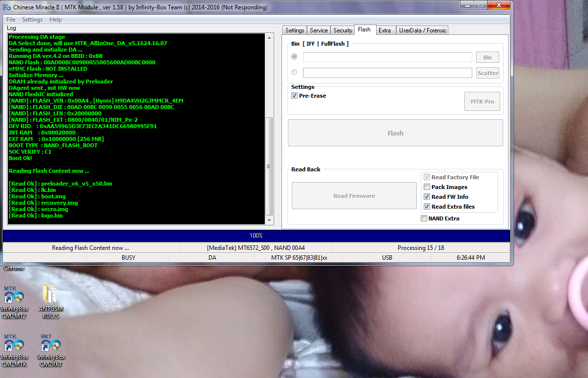Image resolution: width=588 pixels, height=378 pixels.
Task: Uncheck Read Extra files
Action: pyautogui.click(x=427, y=207)
